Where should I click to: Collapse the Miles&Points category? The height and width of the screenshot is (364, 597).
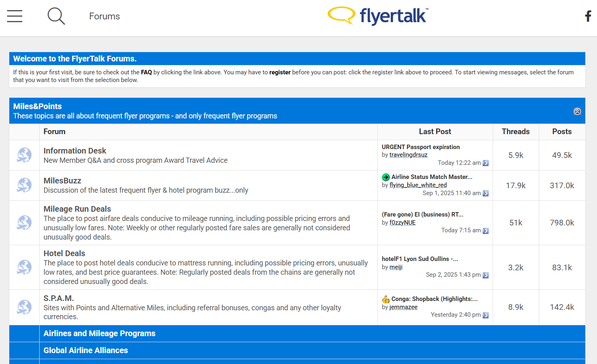coord(577,111)
